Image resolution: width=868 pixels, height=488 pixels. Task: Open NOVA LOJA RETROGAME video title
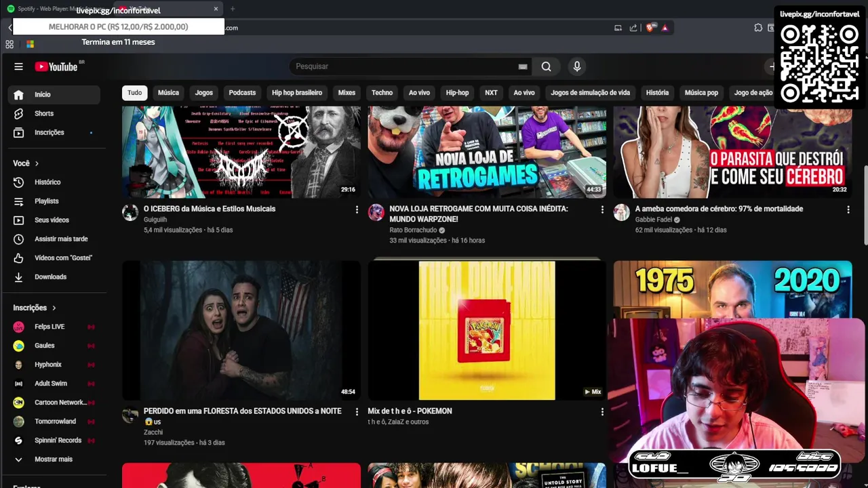[479, 214]
